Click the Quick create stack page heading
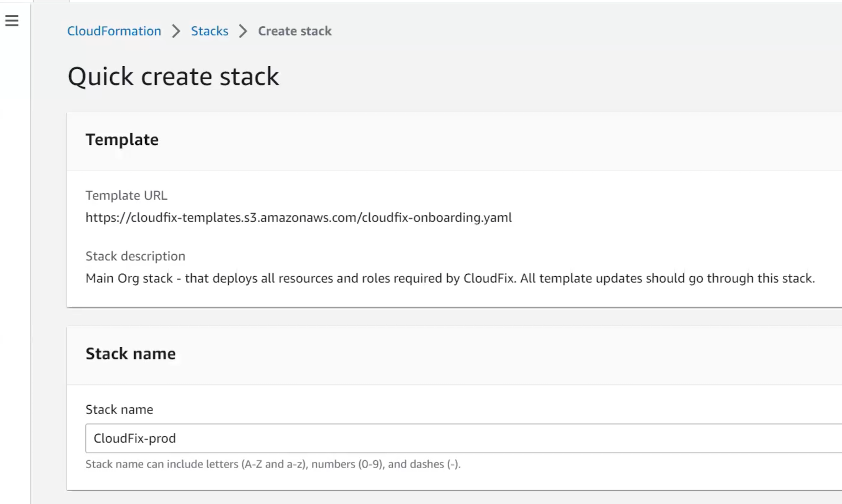Screen dimensions: 842x504 coord(173,77)
